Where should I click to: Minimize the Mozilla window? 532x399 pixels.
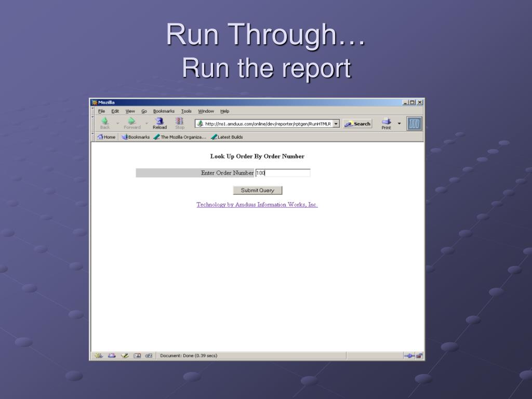point(405,102)
